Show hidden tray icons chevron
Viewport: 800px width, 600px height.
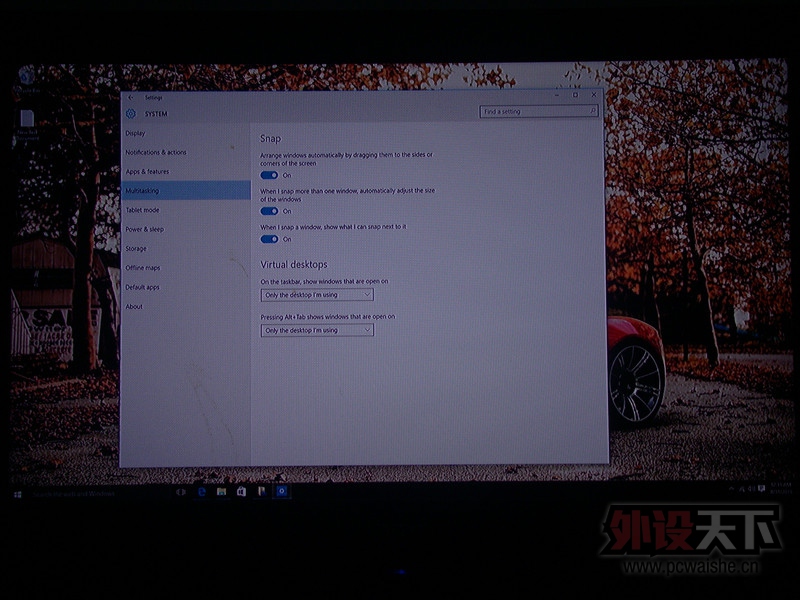pos(731,489)
